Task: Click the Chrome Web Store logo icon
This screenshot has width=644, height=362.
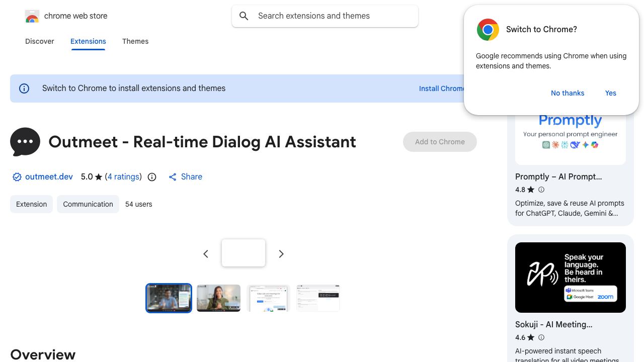Action: (x=32, y=16)
